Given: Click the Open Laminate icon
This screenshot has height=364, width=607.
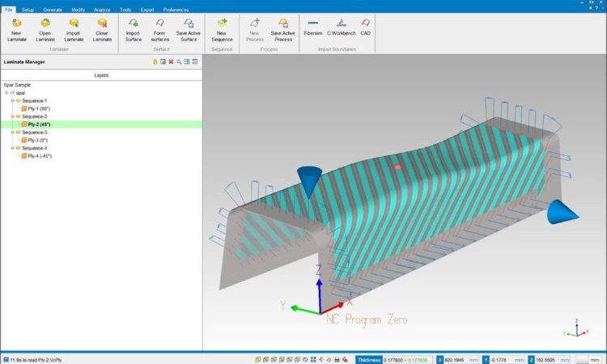Looking at the screenshot, I should pos(45,23).
